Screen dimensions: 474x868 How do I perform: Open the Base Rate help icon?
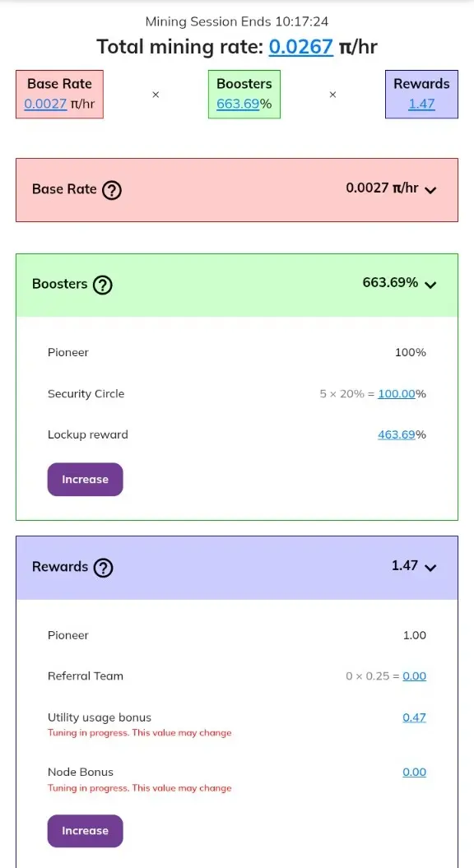(112, 190)
